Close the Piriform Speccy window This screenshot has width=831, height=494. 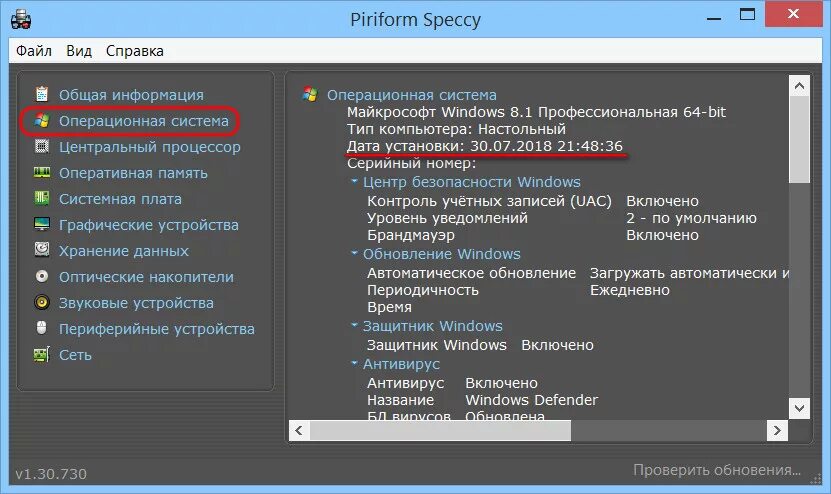(x=793, y=14)
